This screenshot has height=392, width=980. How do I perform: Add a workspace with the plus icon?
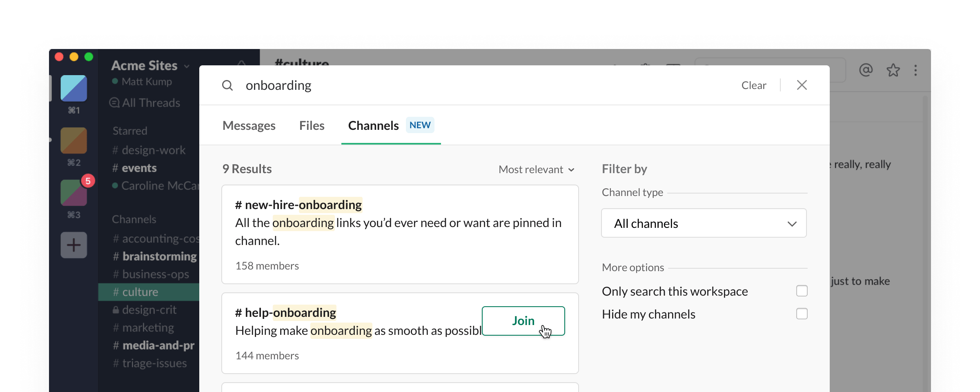73,245
